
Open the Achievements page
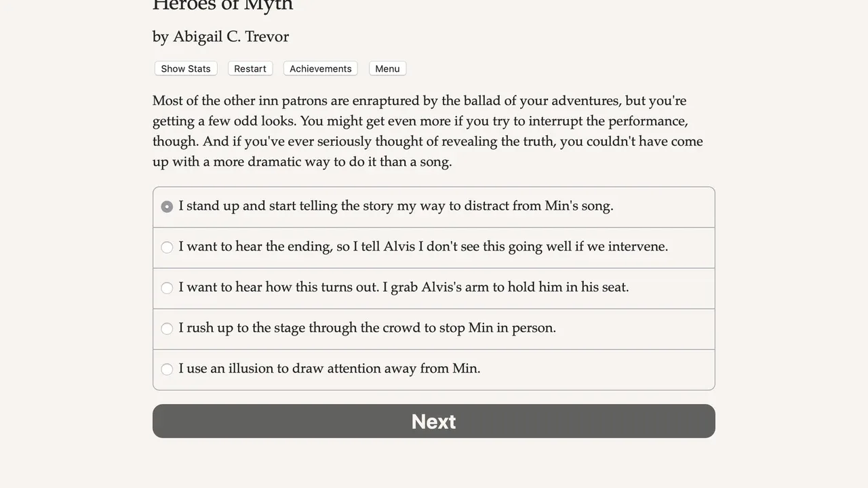(320, 68)
